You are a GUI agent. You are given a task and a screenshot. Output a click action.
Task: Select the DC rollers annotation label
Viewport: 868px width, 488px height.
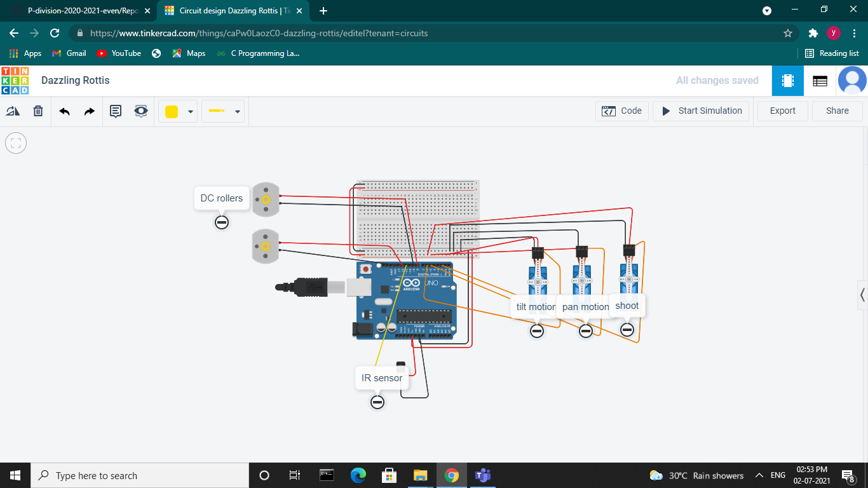pyautogui.click(x=222, y=198)
